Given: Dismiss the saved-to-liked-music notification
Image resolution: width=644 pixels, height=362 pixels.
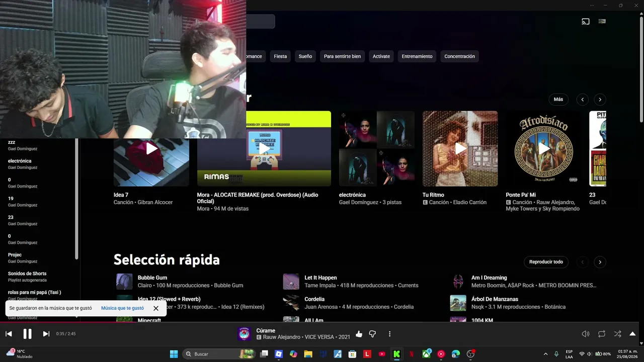Looking at the screenshot, I should click(x=156, y=308).
